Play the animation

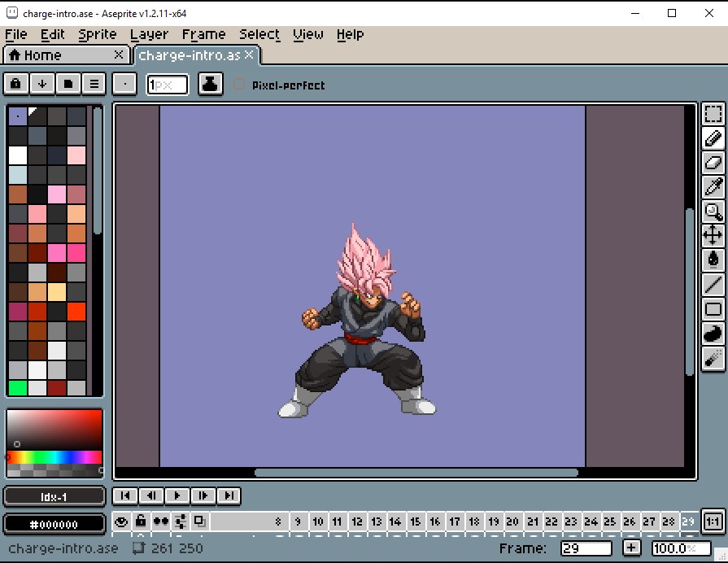click(177, 495)
